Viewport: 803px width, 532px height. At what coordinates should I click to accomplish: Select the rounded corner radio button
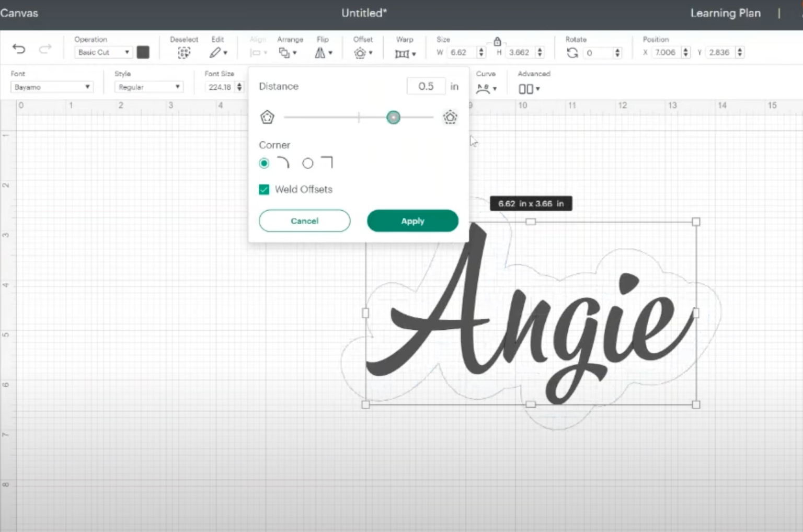pyautogui.click(x=264, y=164)
